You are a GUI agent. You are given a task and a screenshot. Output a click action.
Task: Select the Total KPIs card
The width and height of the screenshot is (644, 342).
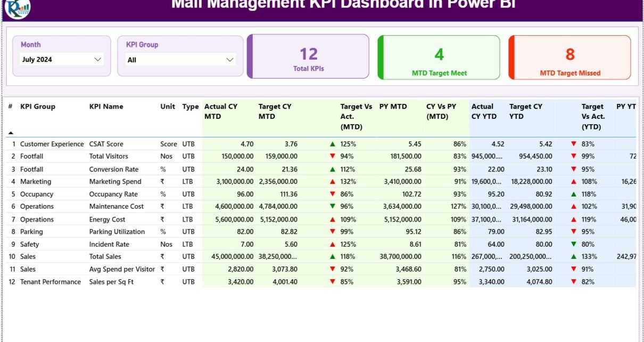tap(309, 57)
